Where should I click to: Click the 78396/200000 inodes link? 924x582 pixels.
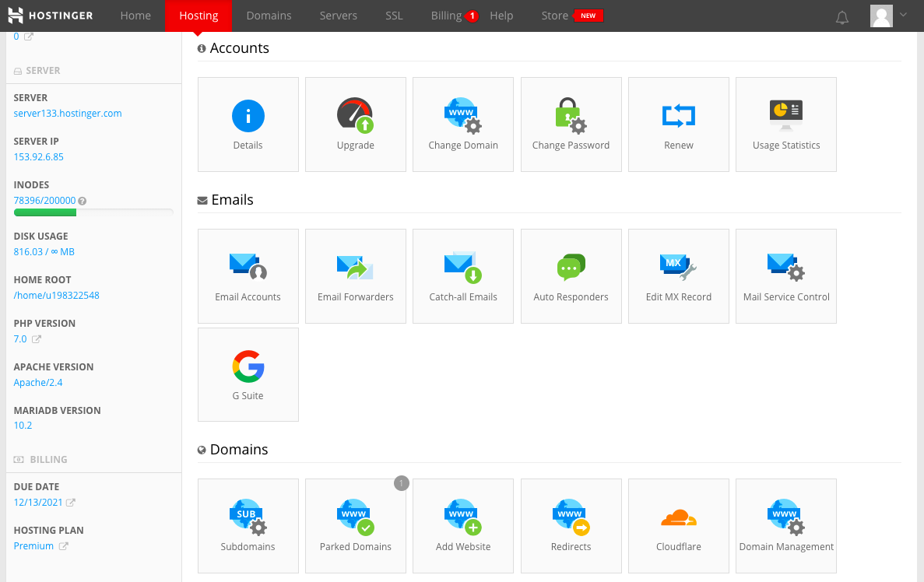[x=45, y=200]
